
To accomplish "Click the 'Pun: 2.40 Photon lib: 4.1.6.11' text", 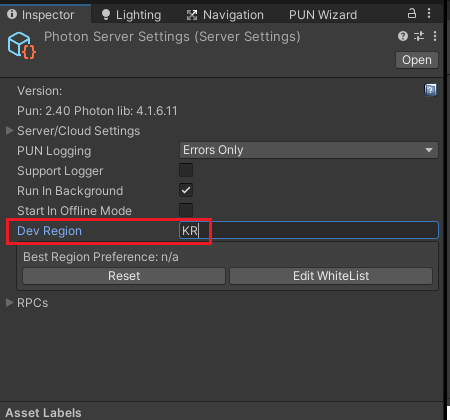I will pos(97,111).
